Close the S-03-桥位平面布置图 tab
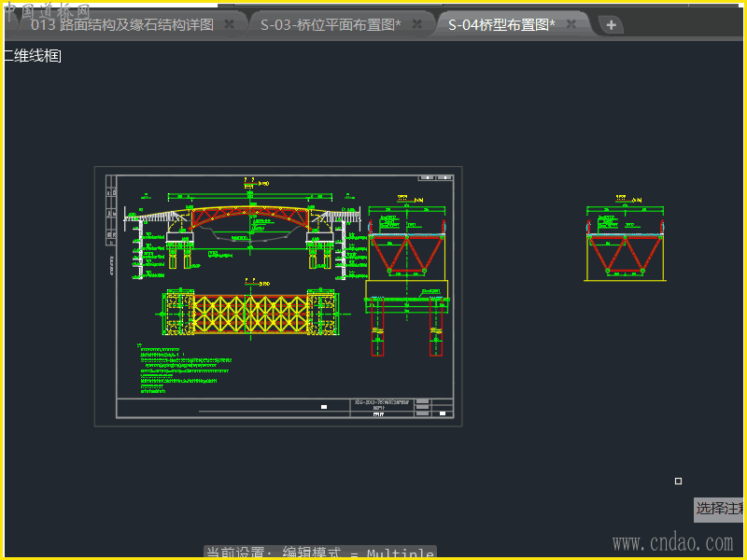Image resolution: width=747 pixels, height=560 pixels. pos(416,24)
